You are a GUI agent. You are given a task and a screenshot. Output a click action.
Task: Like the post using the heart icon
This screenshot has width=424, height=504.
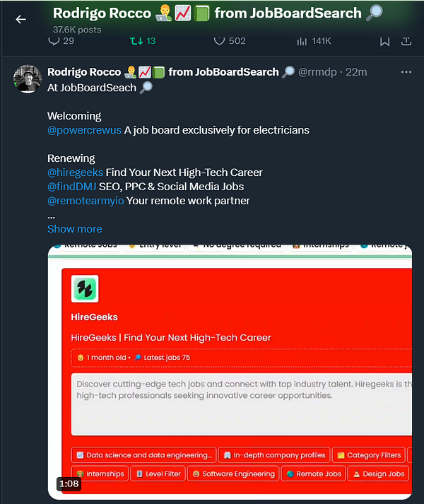coord(219,41)
